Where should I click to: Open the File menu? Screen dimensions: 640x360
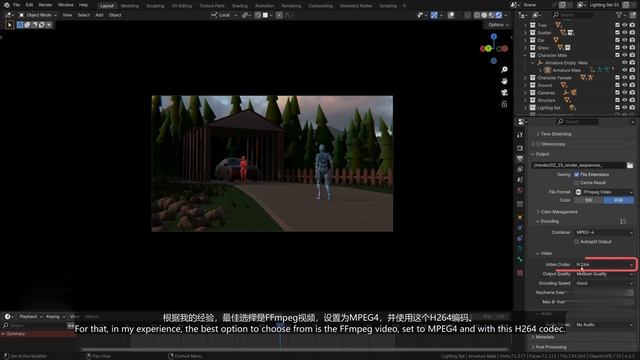[17, 5]
